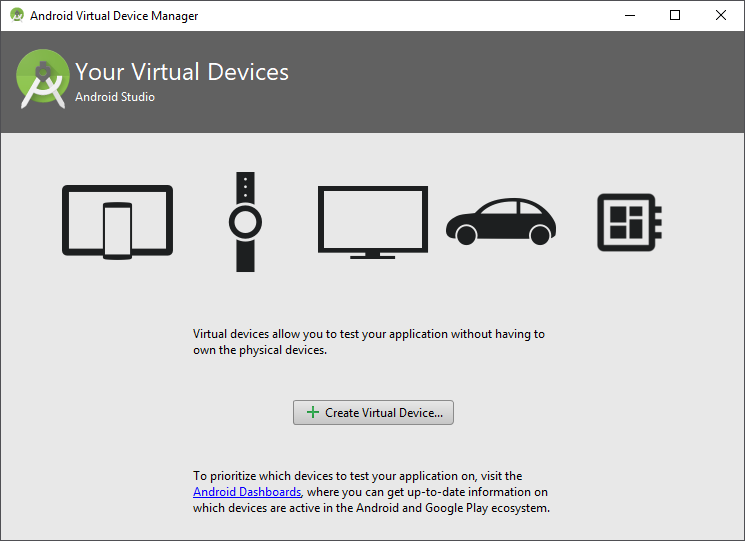Click the phone and tablet device icon
Viewport: 745px width, 541px height.
point(117,222)
